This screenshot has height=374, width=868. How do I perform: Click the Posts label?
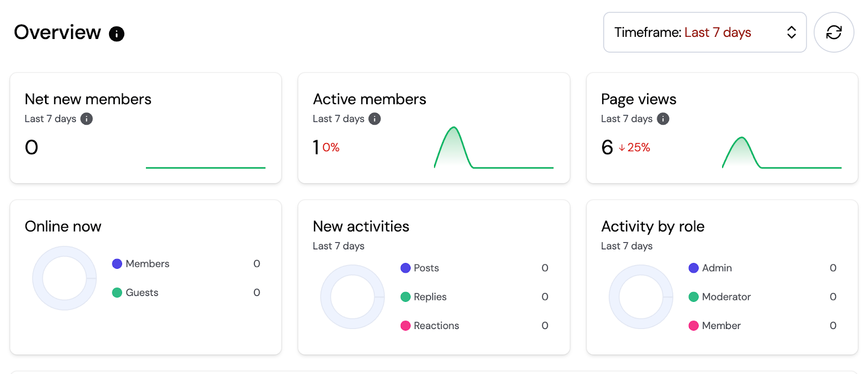pyautogui.click(x=426, y=268)
